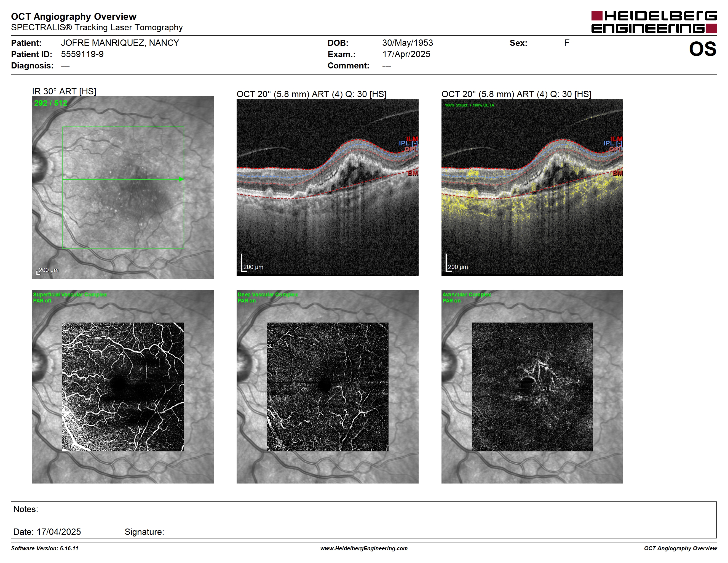Click the Signature field label
The image size is (728, 563).
[x=144, y=532]
